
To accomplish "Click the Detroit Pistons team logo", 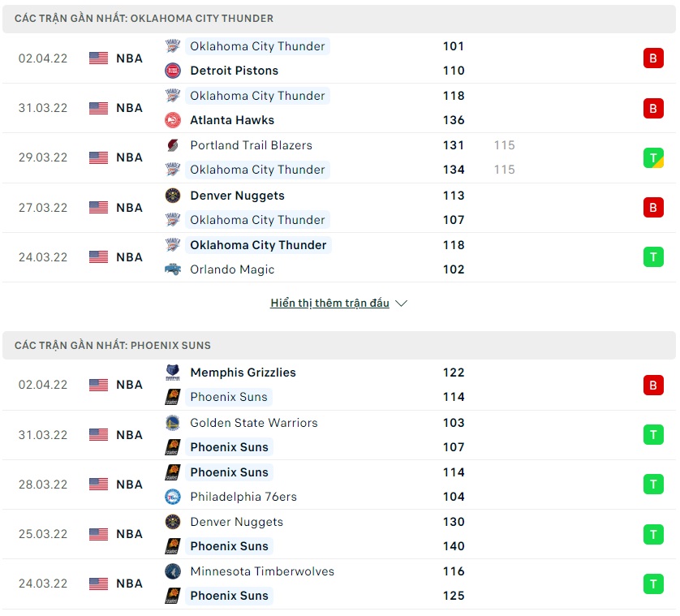I will [x=172, y=71].
